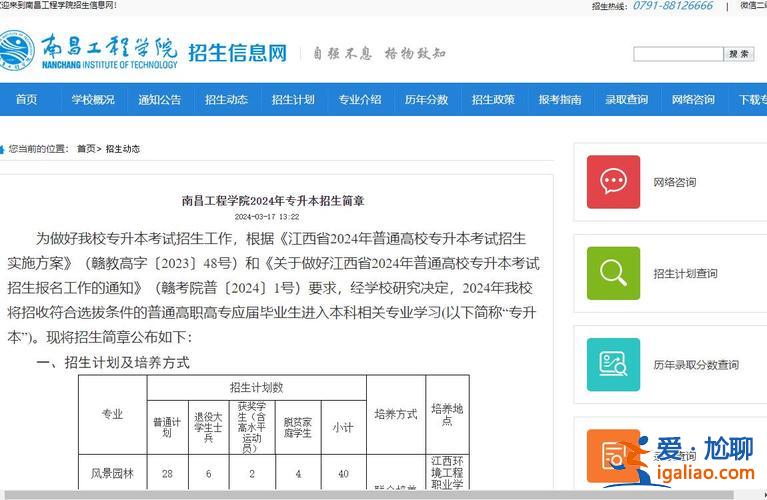Screen dimensions: 767x500
Task: Click the Nanchang Institute of Technology logo
Action: point(89,51)
